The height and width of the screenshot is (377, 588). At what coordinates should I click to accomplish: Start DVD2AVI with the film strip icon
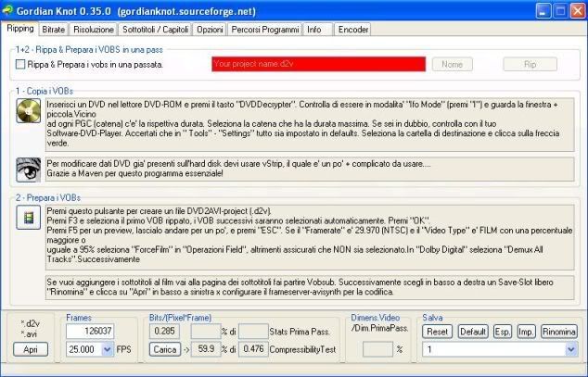coord(29,218)
